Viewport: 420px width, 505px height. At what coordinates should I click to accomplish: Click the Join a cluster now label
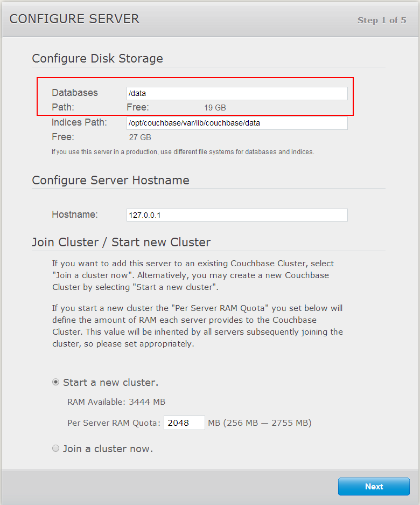(108, 448)
